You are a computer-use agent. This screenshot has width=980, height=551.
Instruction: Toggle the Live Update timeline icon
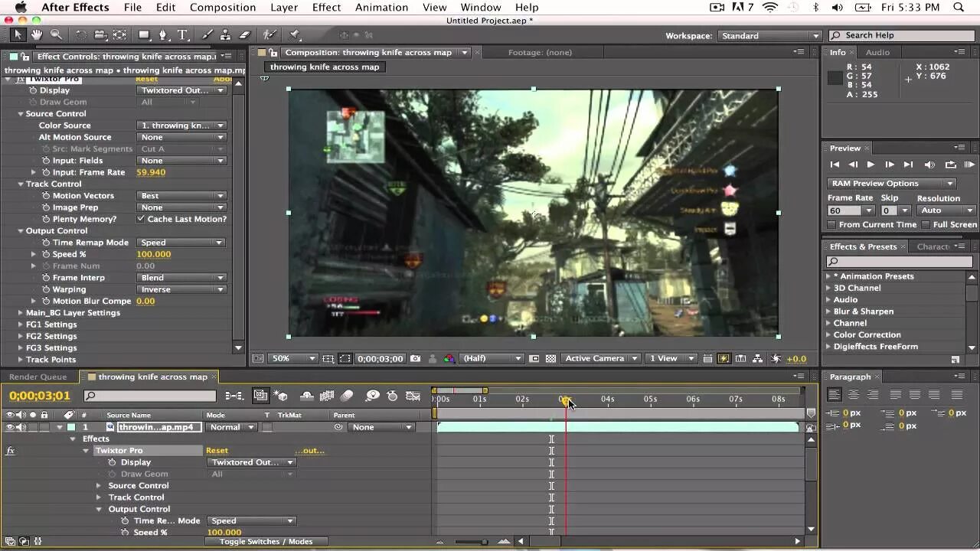[x=260, y=396]
